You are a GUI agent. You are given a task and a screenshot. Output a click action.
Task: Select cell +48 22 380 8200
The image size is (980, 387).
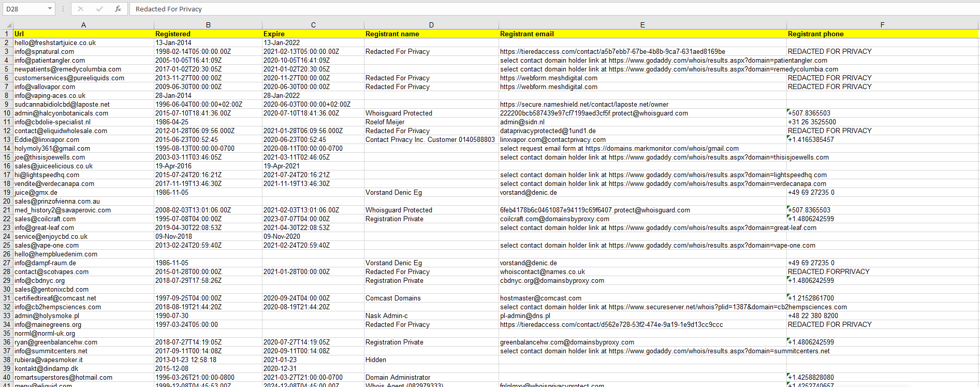(883, 316)
